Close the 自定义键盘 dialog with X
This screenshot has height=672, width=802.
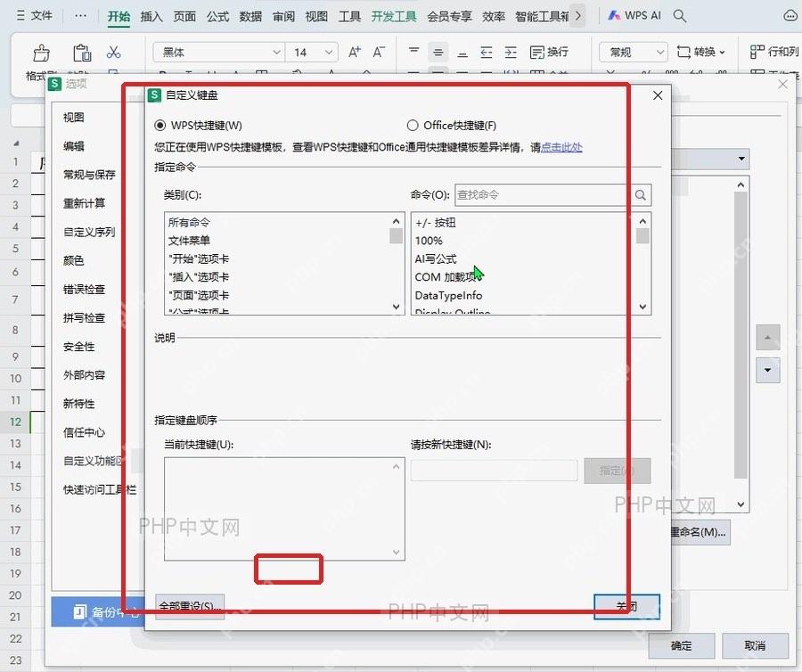click(x=658, y=95)
